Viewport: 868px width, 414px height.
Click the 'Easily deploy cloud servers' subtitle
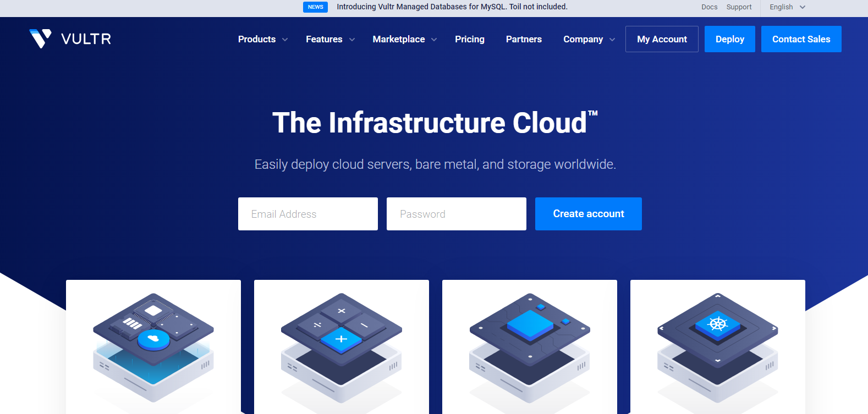tap(435, 164)
